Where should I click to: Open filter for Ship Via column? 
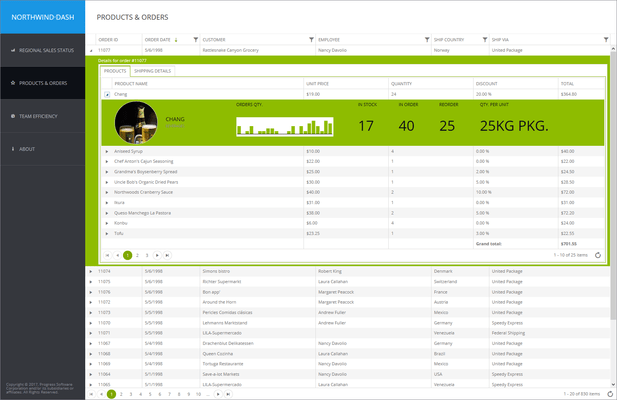pos(606,40)
